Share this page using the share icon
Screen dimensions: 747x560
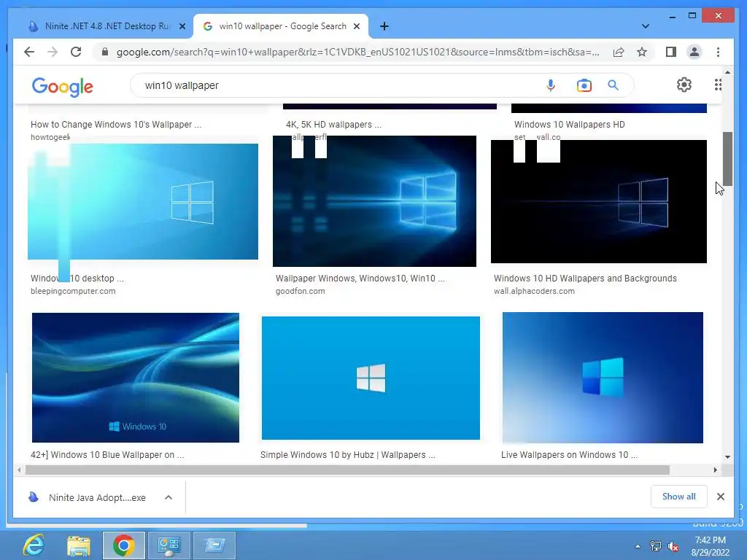[x=619, y=52]
